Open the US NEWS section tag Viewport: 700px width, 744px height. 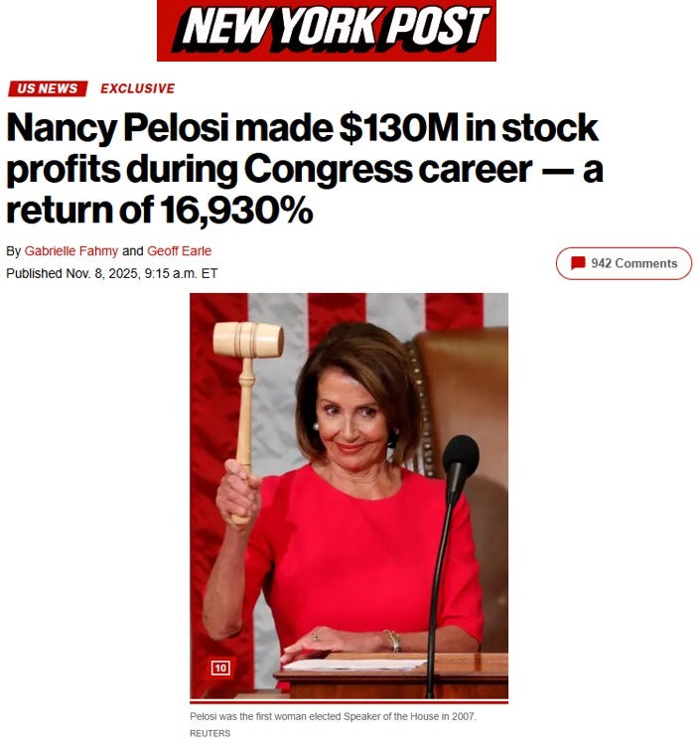48,88
